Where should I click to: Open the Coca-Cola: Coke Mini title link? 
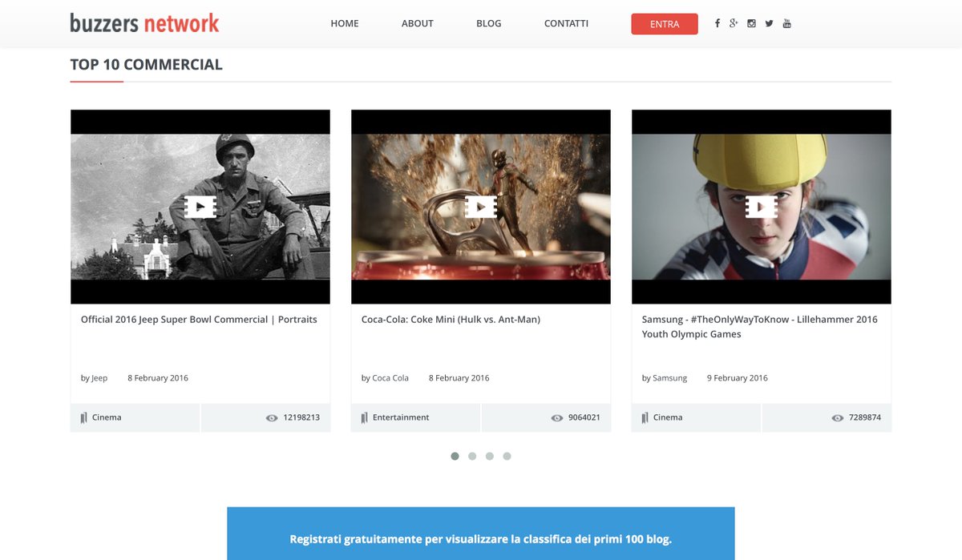451,319
